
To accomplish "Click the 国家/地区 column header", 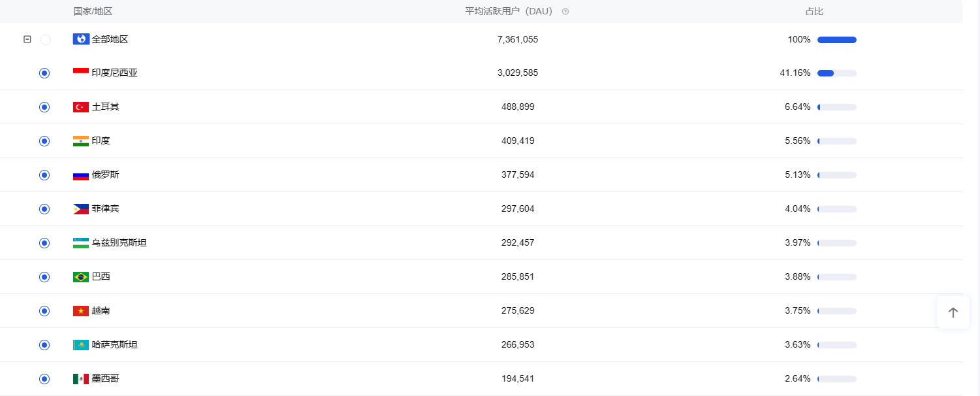I will (93, 12).
